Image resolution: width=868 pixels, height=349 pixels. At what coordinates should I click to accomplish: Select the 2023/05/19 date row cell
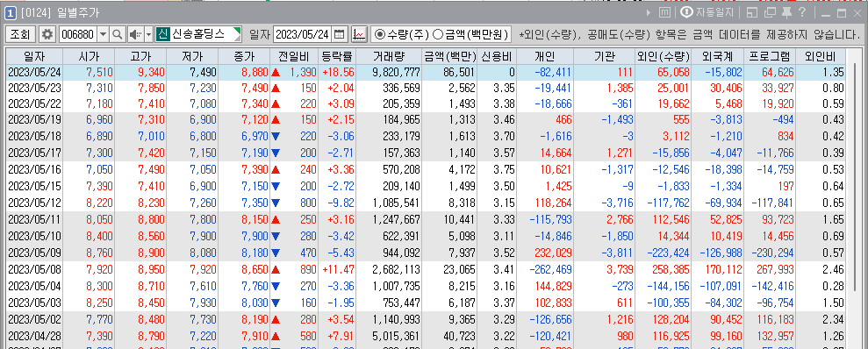34,119
